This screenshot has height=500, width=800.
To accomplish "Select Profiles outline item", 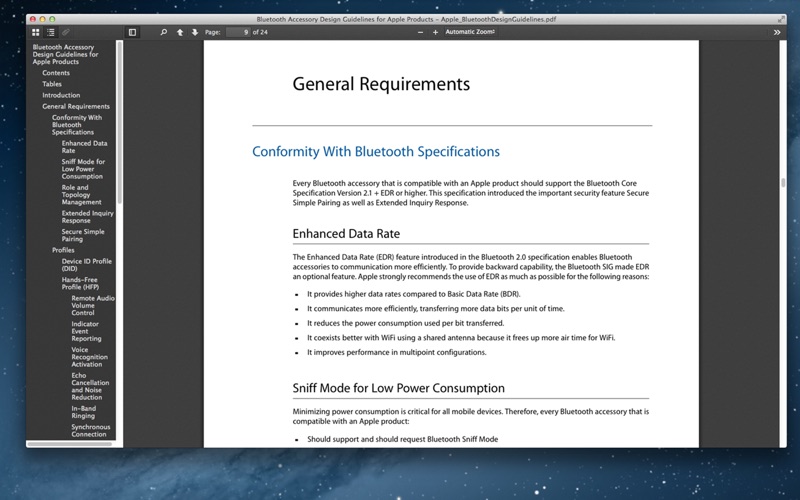I will tap(63, 250).
